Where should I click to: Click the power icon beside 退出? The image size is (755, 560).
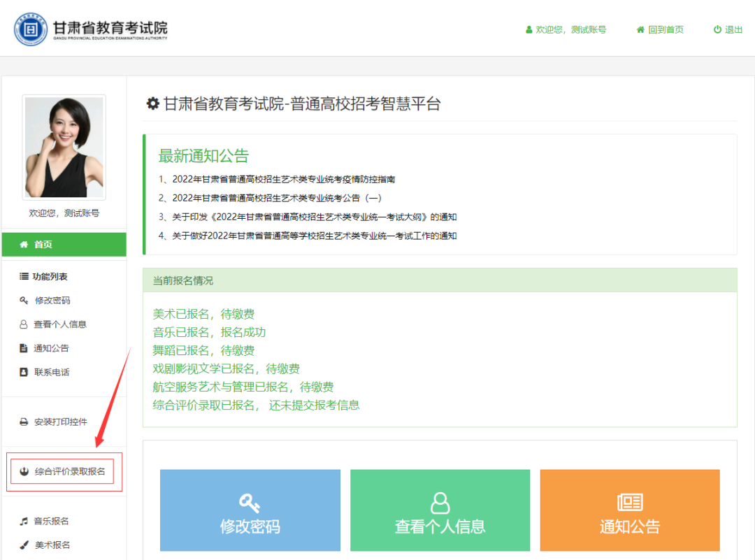click(x=717, y=30)
